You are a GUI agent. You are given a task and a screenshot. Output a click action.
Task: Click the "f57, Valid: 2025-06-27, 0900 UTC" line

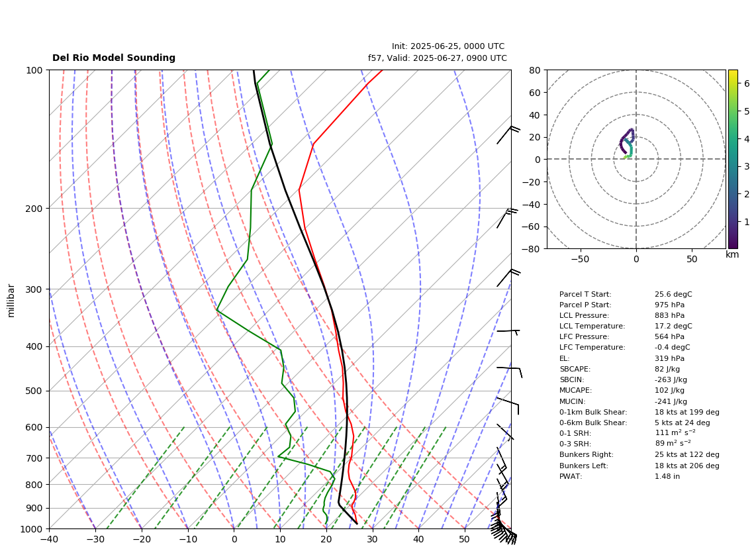[438, 58]
